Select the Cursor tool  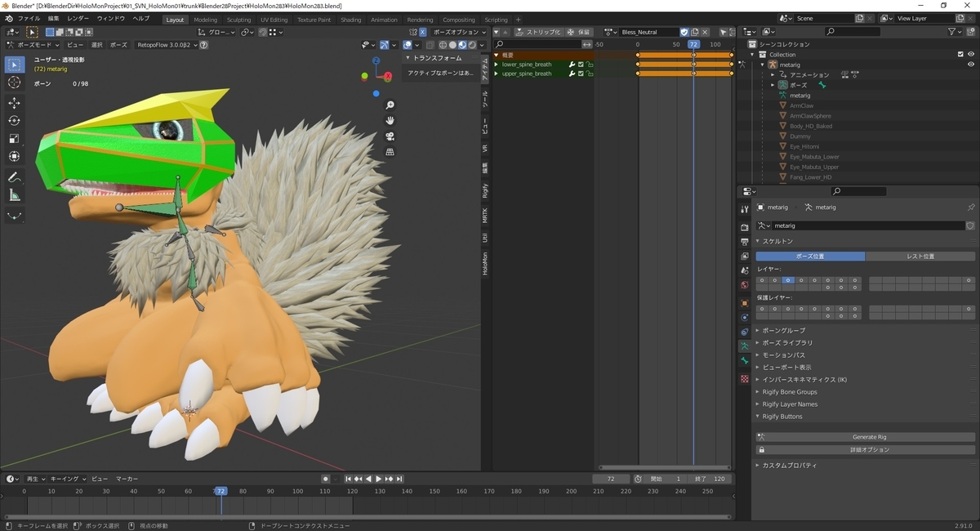[x=15, y=83]
